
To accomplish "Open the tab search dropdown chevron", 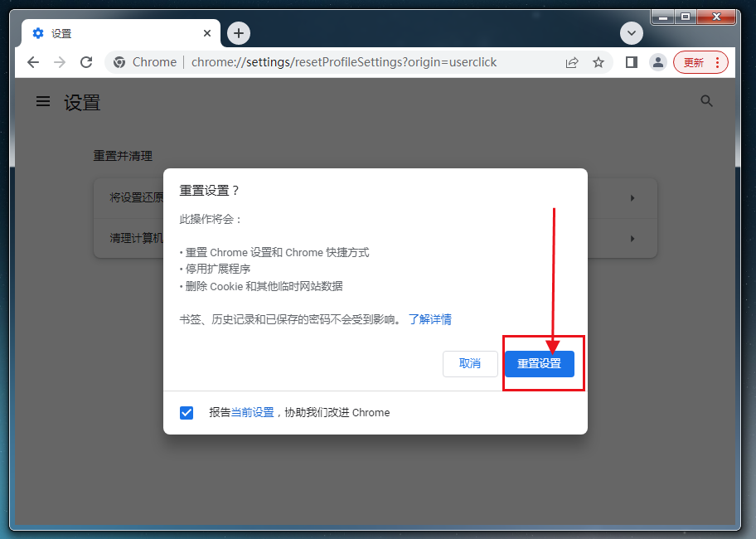I will coord(631,33).
